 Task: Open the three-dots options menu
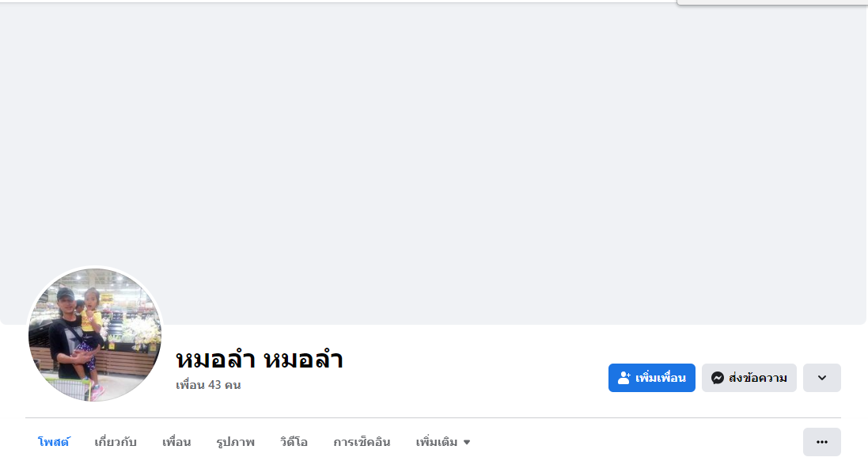pos(821,442)
